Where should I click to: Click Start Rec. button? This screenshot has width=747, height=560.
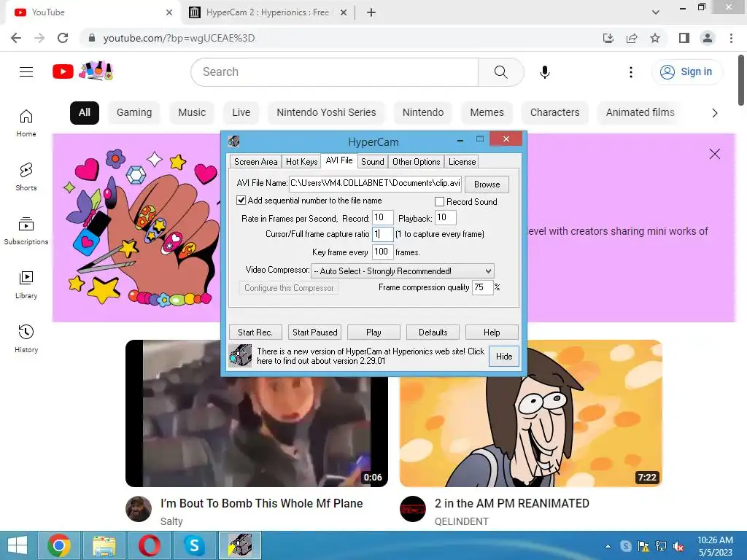tap(255, 332)
